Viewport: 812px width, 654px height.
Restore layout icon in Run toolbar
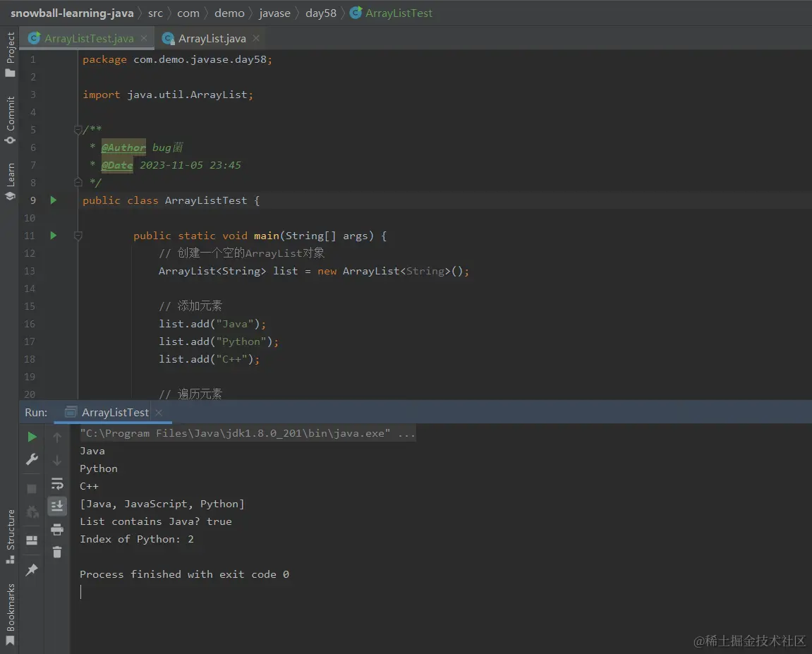point(32,540)
